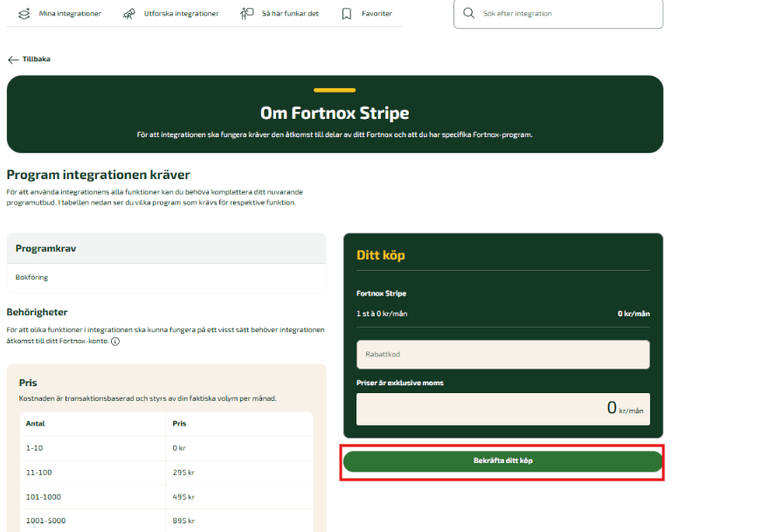Select the Så här funkar det text

(x=292, y=14)
